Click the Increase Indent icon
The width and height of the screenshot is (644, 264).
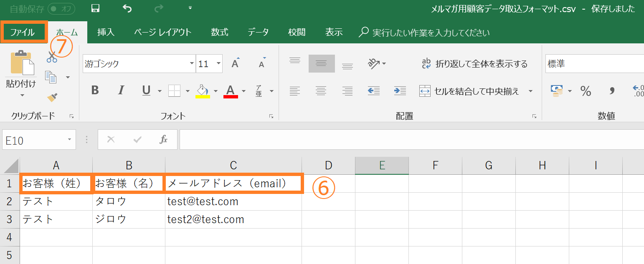[x=400, y=91]
